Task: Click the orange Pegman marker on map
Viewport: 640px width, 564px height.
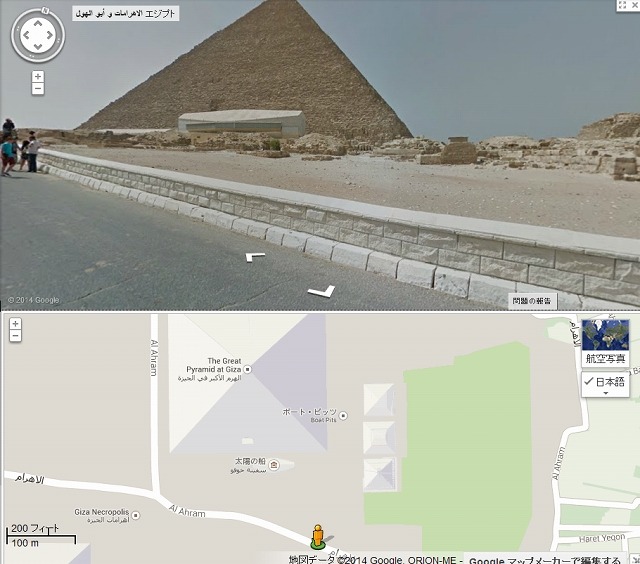Action: pyautogui.click(x=318, y=537)
